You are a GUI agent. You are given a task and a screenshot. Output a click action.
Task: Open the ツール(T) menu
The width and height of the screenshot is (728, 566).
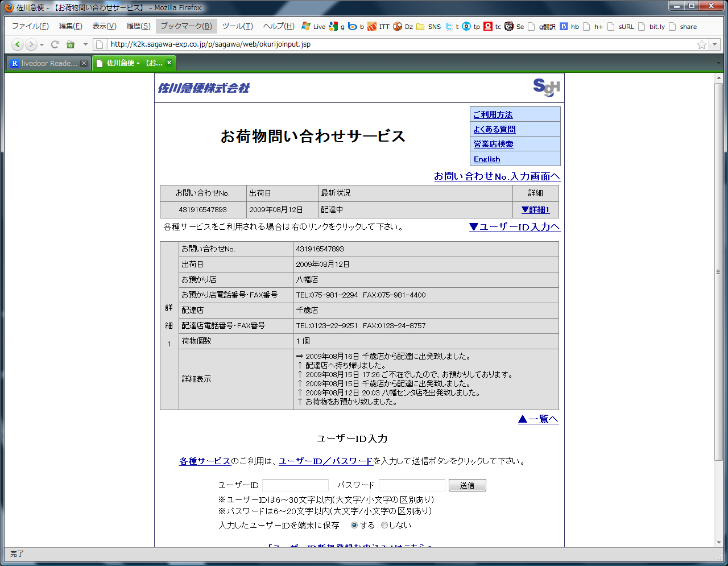pos(237,26)
